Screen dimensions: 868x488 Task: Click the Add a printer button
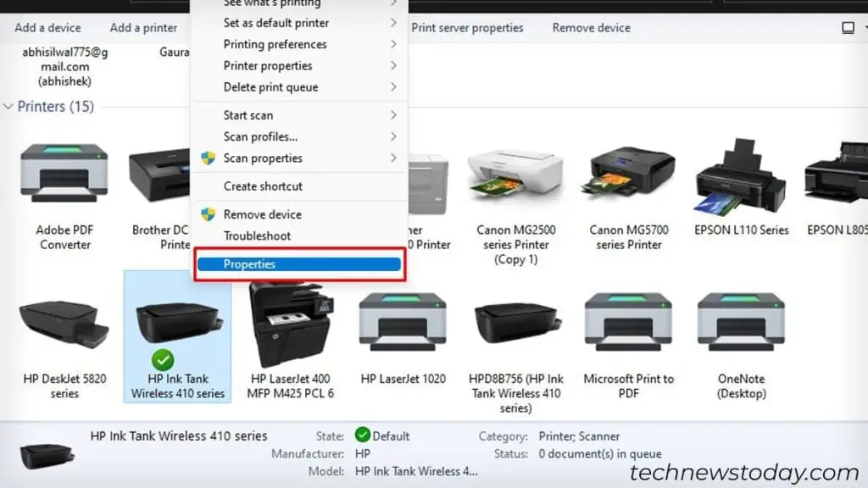(x=142, y=27)
